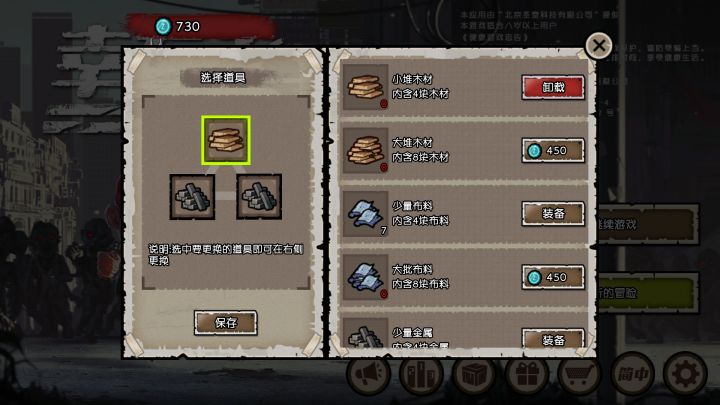
Task: Open the settings gear icon
Action: [x=685, y=374]
